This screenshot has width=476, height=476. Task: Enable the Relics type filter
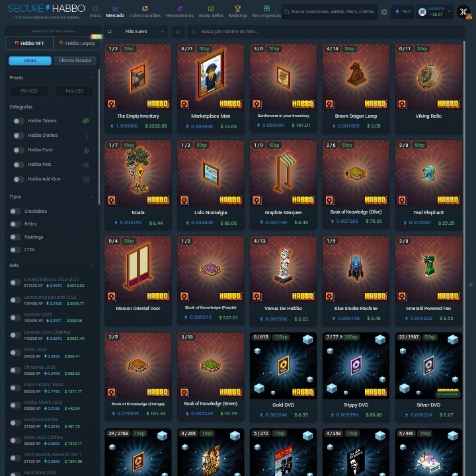click(x=15, y=224)
